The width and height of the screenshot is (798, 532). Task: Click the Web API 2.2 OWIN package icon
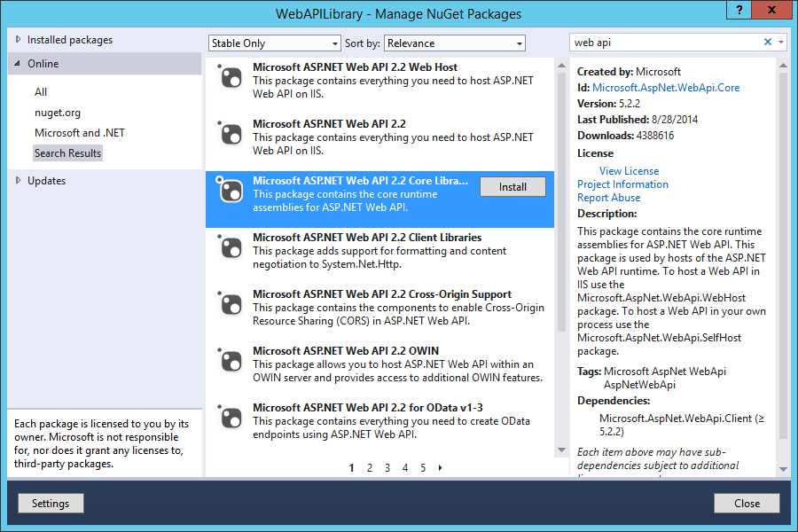tap(231, 361)
